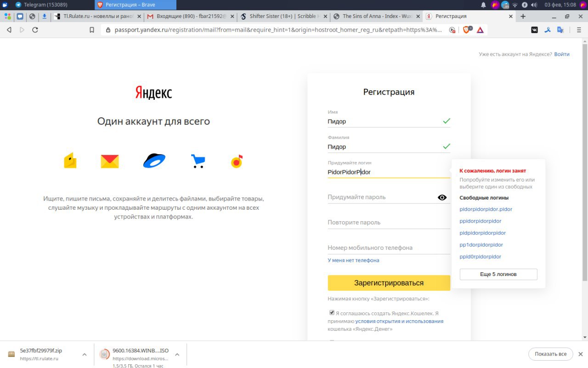Open the volume speaker icon in system tray
The width and height of the screenshot is (588, 368).
point(534,5)
